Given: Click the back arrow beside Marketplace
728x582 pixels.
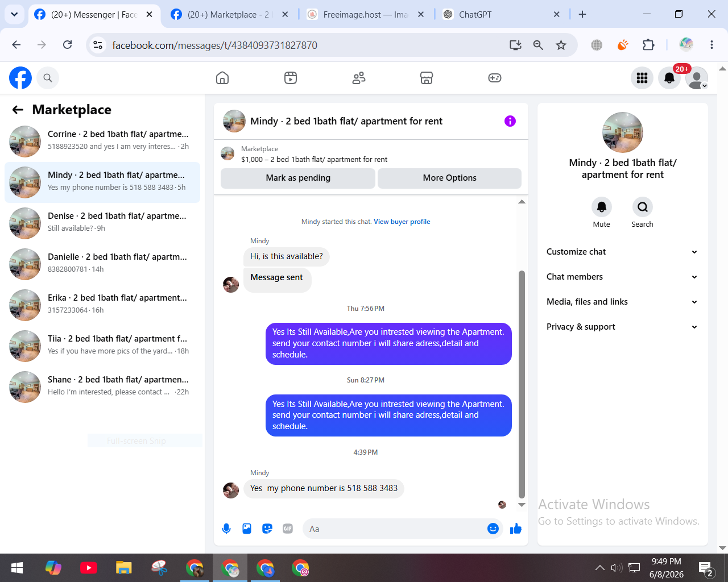Looking at the screenshot, I should click(x=18, y=110).
